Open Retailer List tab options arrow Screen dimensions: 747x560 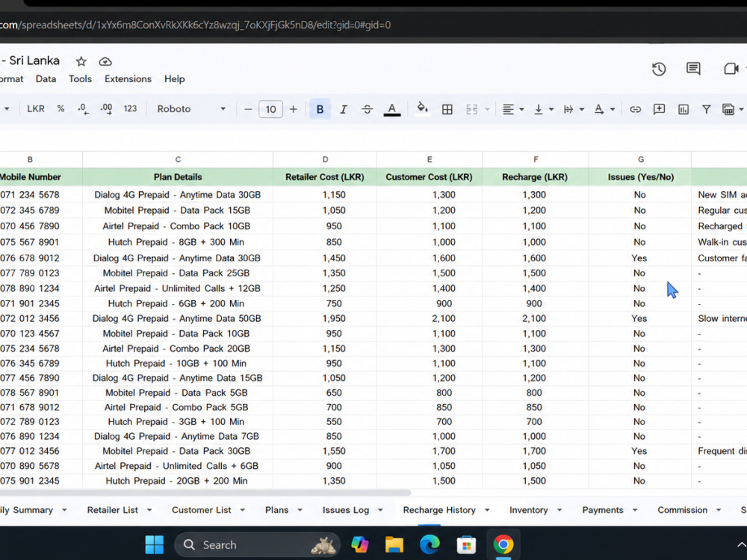click(x=149, y=511)
